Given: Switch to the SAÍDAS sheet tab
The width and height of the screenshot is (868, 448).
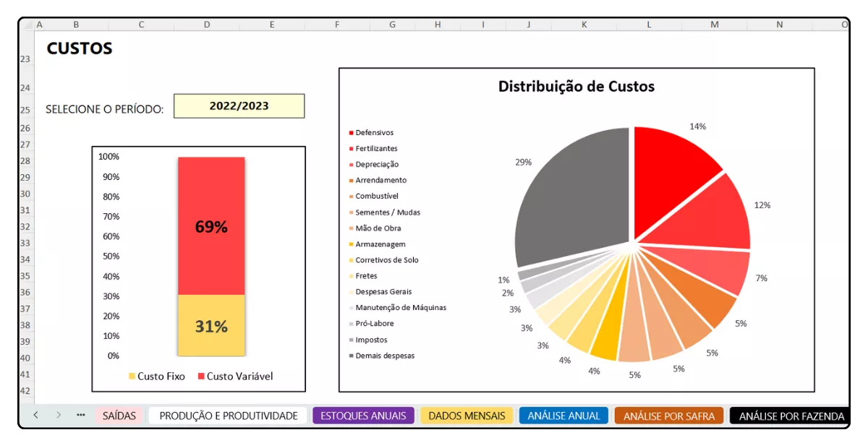Looking at the screenshot, I should pos(119,415).
